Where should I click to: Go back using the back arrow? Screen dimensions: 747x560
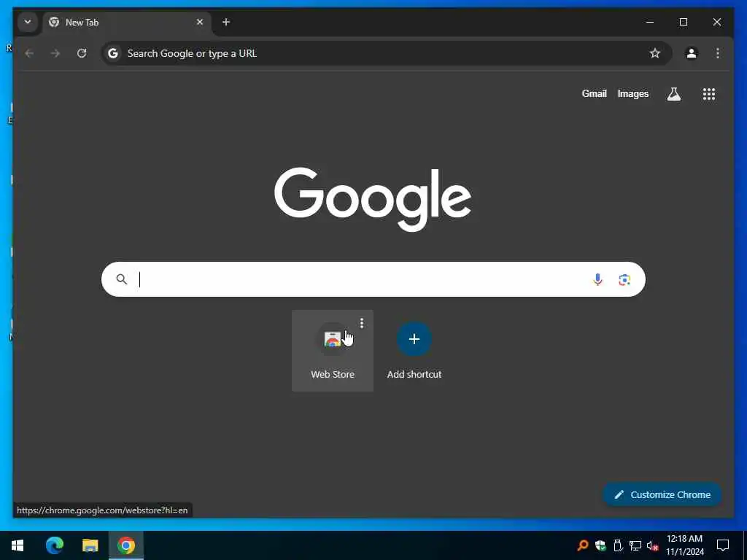pos(29,53)
